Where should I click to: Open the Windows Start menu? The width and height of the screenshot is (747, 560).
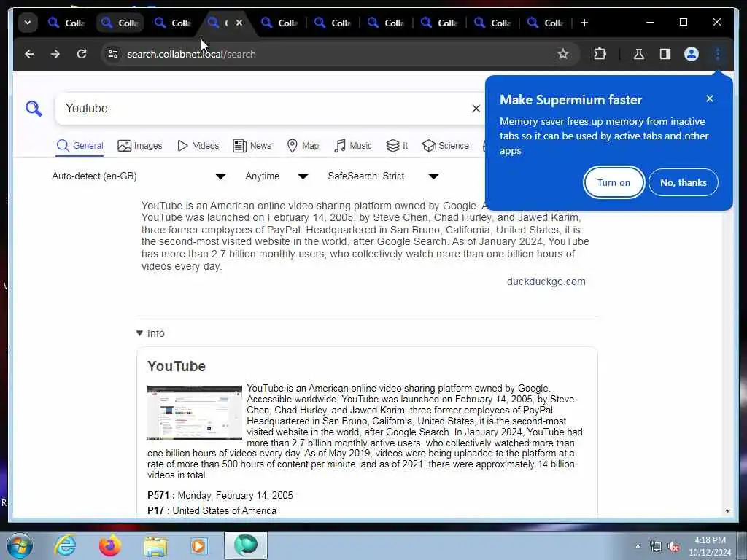tap(20, 545)
